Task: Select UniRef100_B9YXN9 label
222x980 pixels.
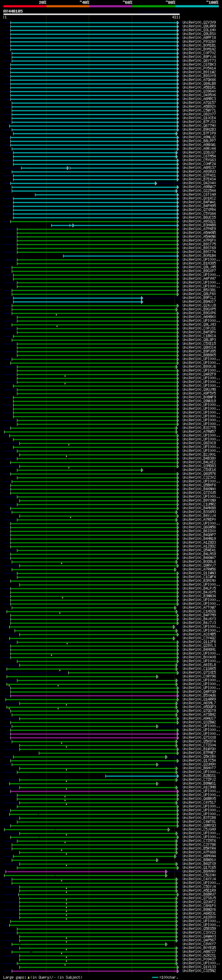Action: 199,501
